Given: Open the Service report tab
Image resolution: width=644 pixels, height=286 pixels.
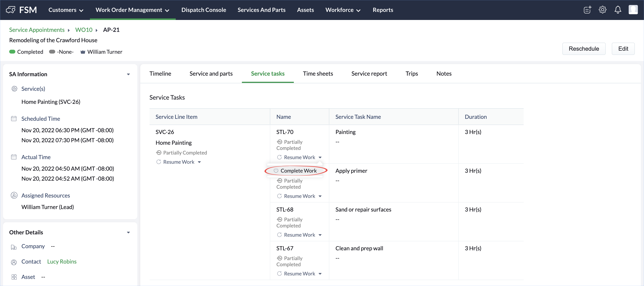Looking at the screenshot, I should coord(369,74).
